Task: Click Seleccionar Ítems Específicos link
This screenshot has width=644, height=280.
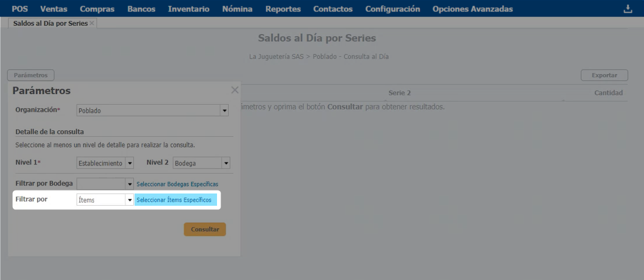Action: point(174,200)
